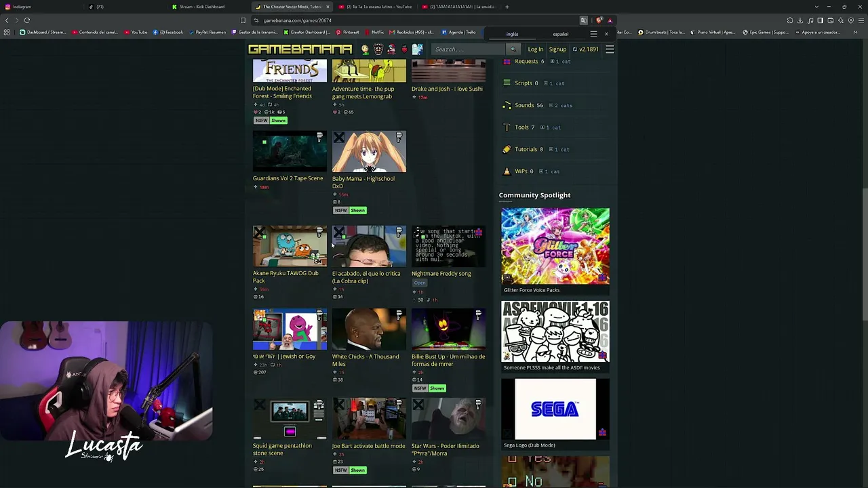868x488 pixels.
Task: Open Nightmare Freddy song link
Action: click(441, 274)
